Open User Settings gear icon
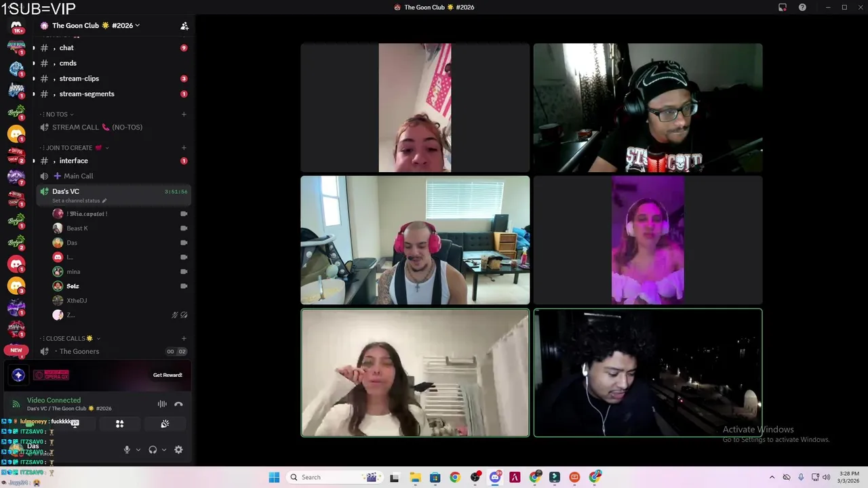 tap(178, 450)
